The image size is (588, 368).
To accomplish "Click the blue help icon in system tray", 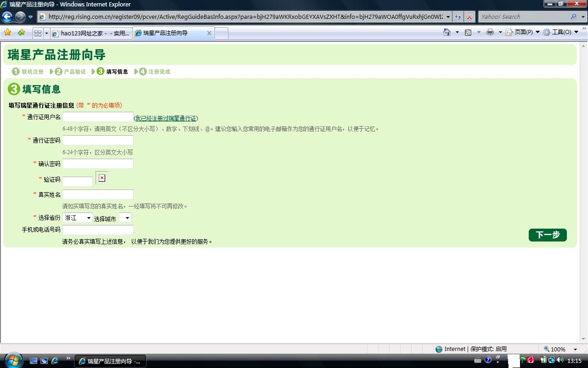I will (488, 360).
